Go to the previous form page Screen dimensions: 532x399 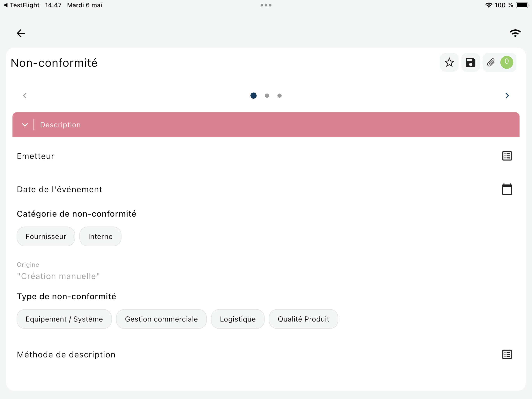click(x=25, y=95)
